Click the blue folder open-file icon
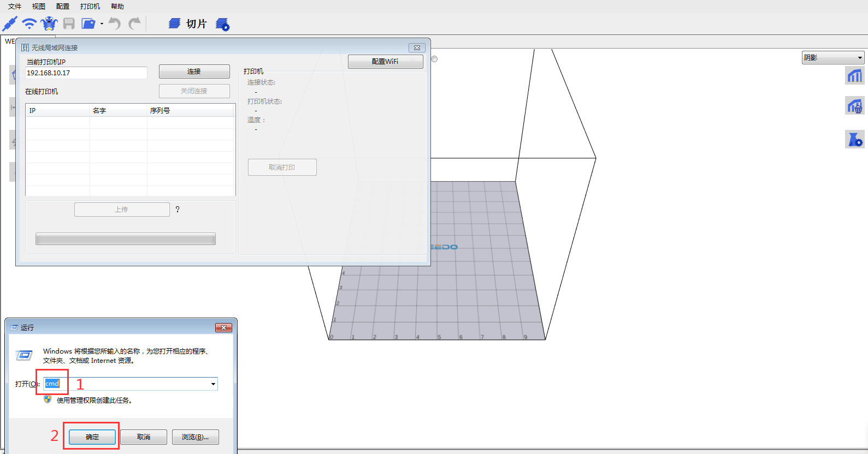The image size is (868, 454). point(88,23)
